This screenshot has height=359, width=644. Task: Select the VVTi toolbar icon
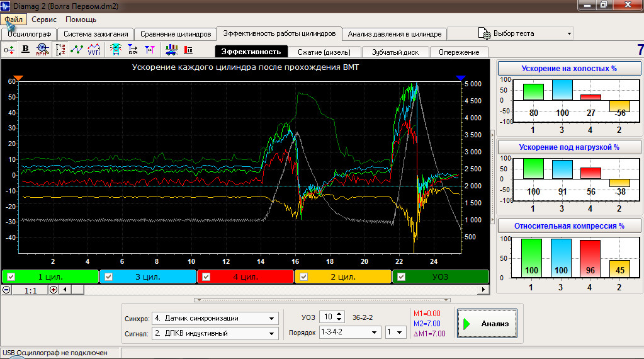click(x=94, y=50)
